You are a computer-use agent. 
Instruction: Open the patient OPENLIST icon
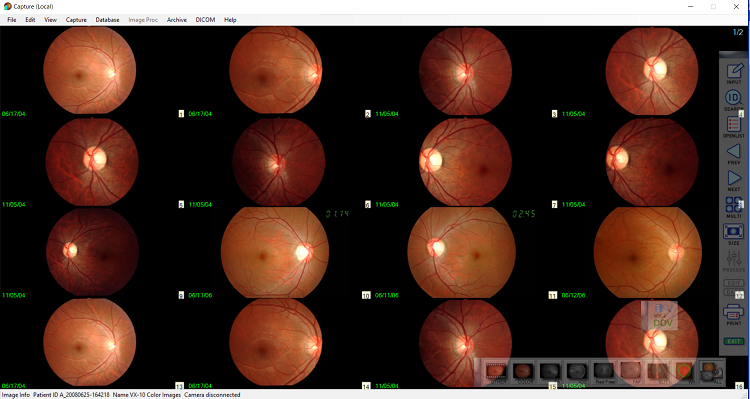pyautogui.click(x=734, y=127)
